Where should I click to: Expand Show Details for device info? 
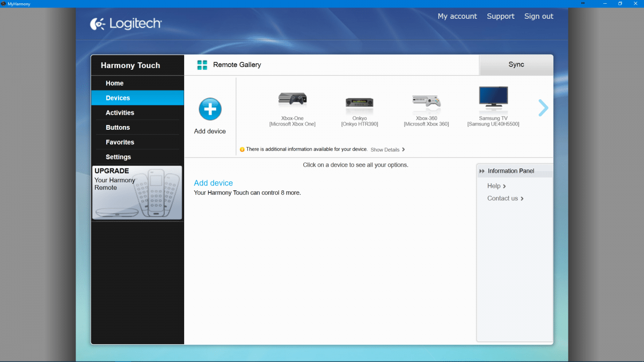coord(387,150)
